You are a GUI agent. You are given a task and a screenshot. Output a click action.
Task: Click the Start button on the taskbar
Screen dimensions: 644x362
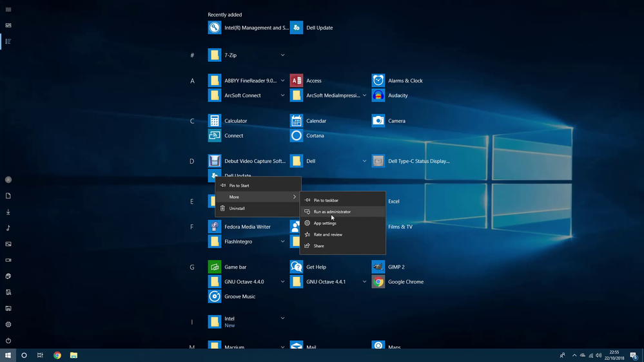pyautogui.click(x=8, y=356)
